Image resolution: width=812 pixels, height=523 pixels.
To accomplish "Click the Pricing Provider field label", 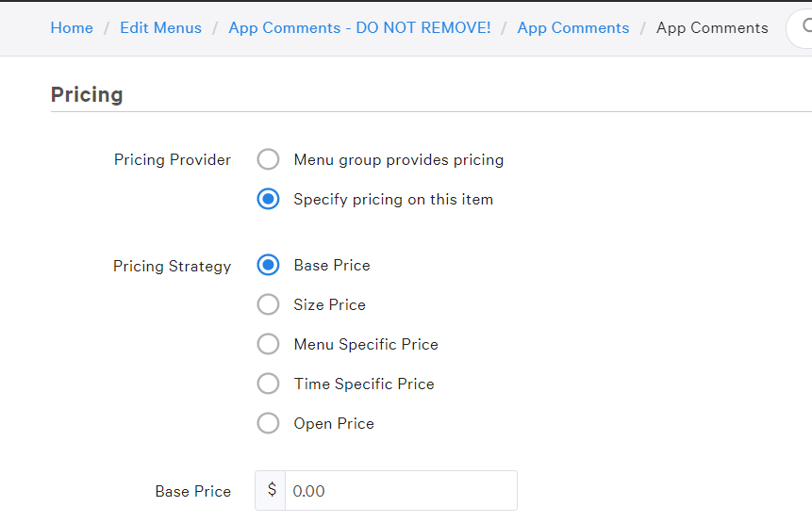I will coord(173,160).
